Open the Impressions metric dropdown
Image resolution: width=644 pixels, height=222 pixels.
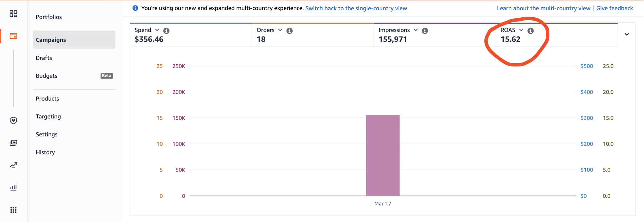(x=416, y=30)
